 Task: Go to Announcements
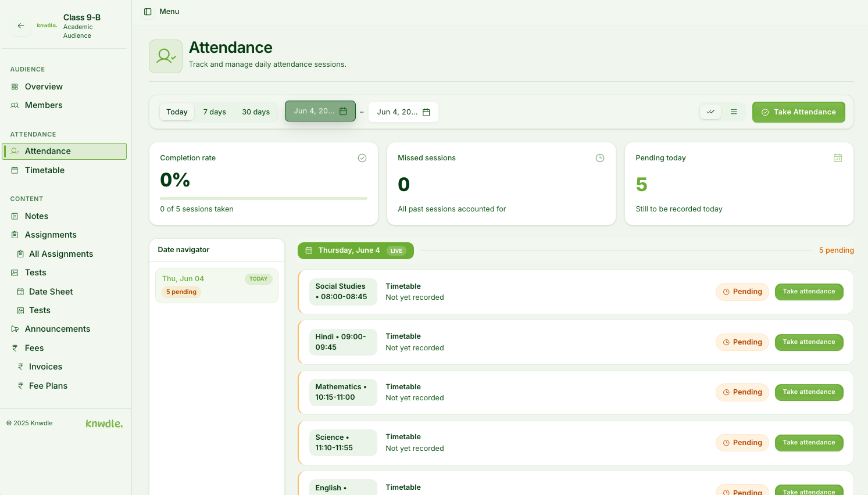pyautogui.click(x=65, y=329)
